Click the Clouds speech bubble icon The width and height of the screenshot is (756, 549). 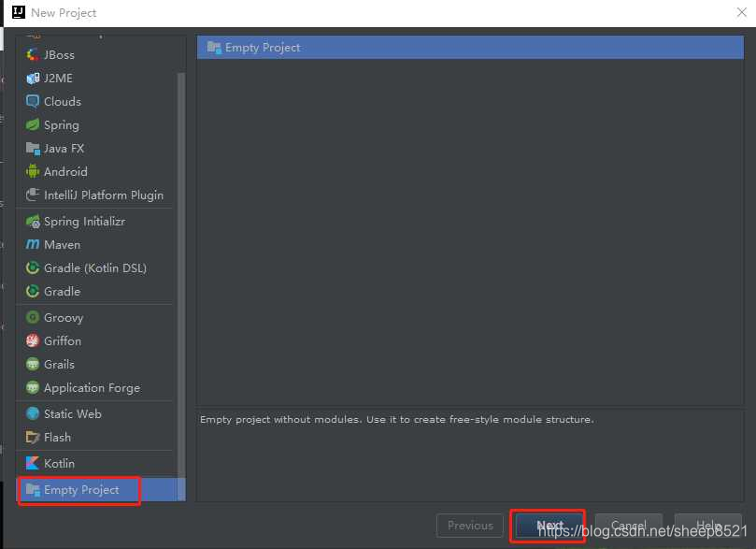point(33,101)
